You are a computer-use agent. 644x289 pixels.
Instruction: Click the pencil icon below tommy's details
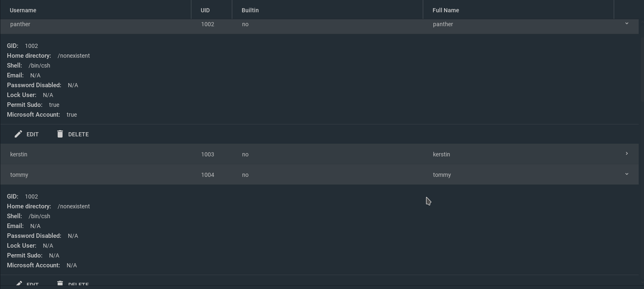click(x=18, y=283)
